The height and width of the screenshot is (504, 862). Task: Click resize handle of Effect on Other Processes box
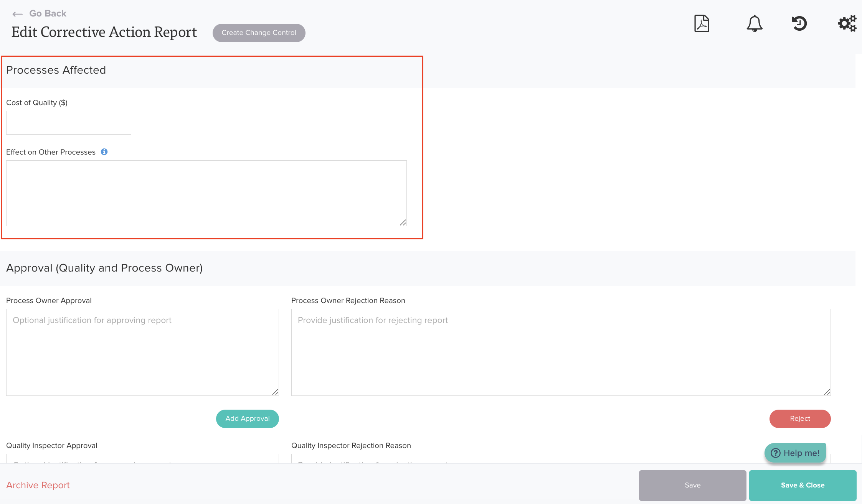click(x=403, y=222)
